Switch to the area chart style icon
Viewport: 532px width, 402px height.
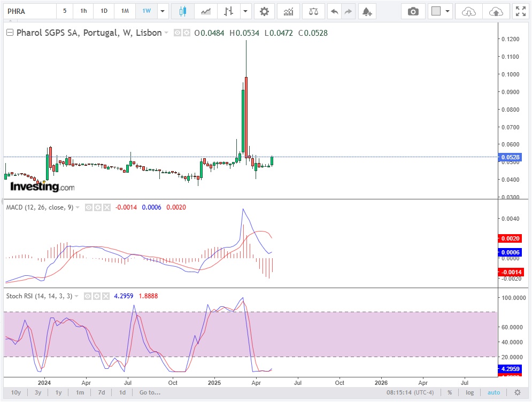click(206, 11)
